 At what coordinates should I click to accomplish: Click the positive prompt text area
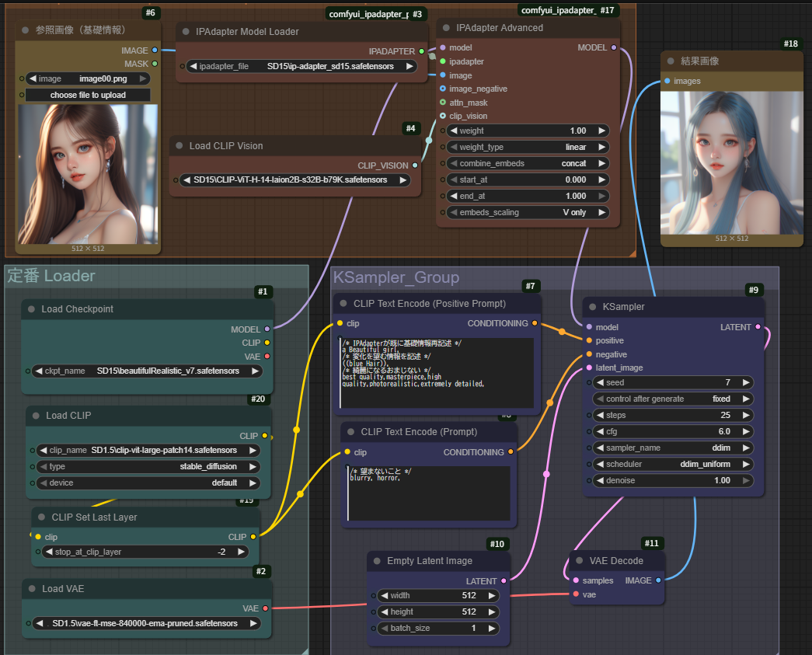tap(437, 373)
